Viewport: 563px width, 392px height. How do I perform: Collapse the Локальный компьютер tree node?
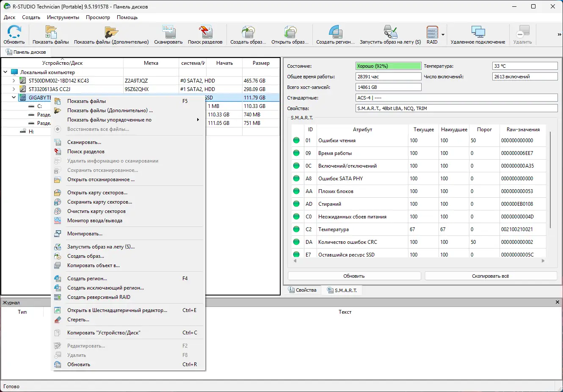pyautogui.click(x=6, y=72)
